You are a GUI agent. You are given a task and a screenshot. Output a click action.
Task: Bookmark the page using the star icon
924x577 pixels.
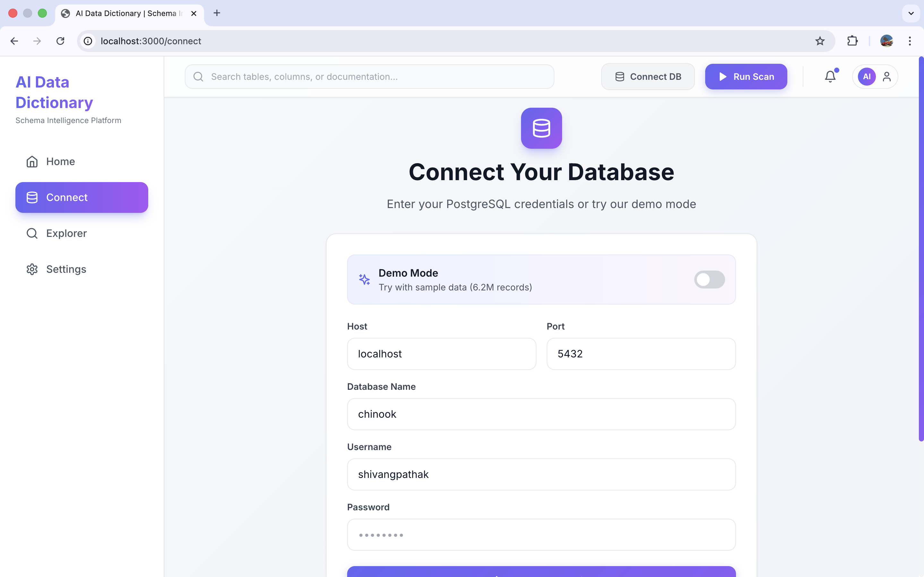819,41
